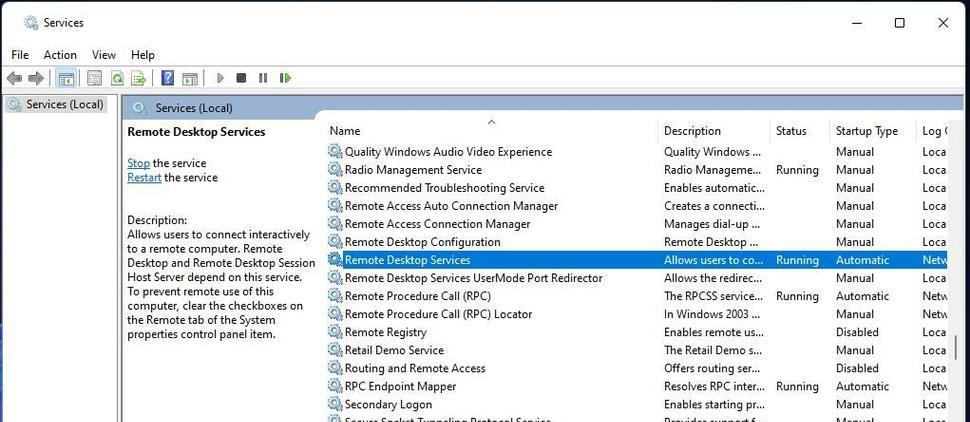Toggle Show/Hide Console Tree toolbar icon

pos(66,78)
